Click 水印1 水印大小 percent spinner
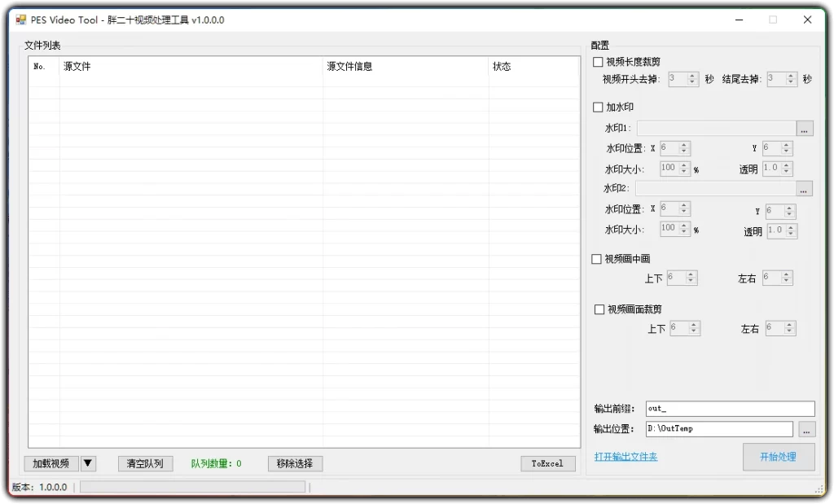The height and width of the screenshot is (504, 834). (x=675, y=169)
